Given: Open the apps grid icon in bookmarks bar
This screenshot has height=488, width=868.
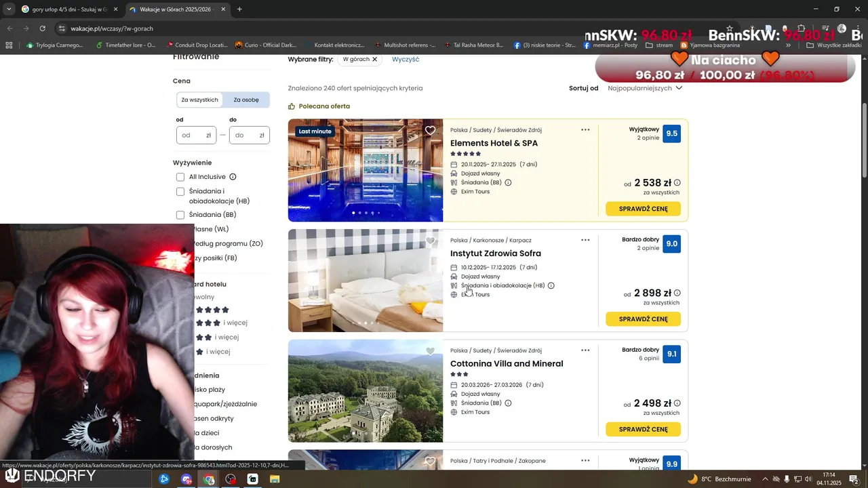Looking at the screenshot, I should click(x=9, y=45).
